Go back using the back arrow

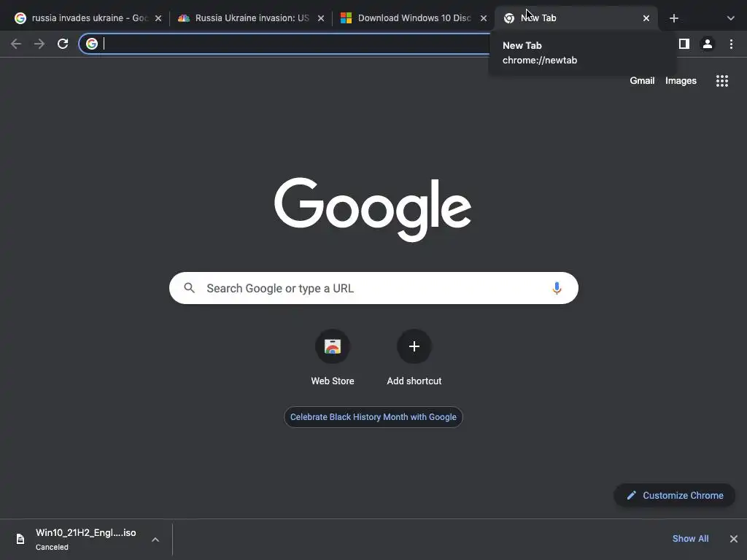[x=16, y=44]
